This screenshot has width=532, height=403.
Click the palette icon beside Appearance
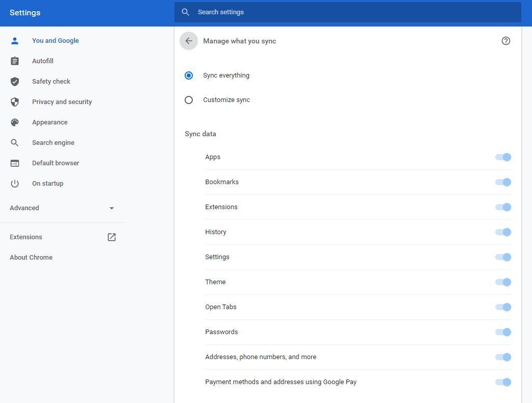coord(15,122)
